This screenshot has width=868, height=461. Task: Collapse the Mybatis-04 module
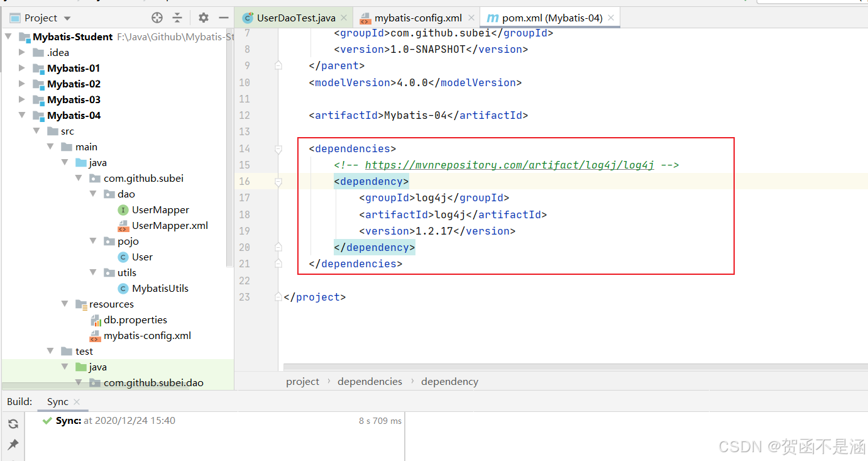(22, 115)
